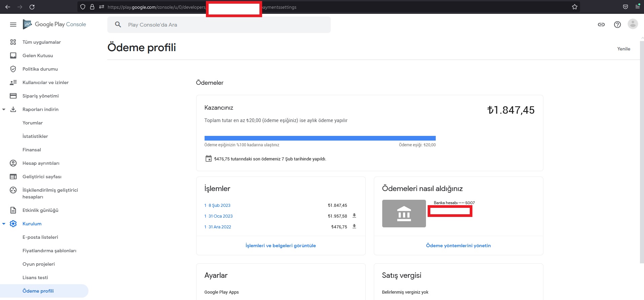644x300 pixels.
Task: Select Ödeme profili in sidebar
Action: coord(44,291)
